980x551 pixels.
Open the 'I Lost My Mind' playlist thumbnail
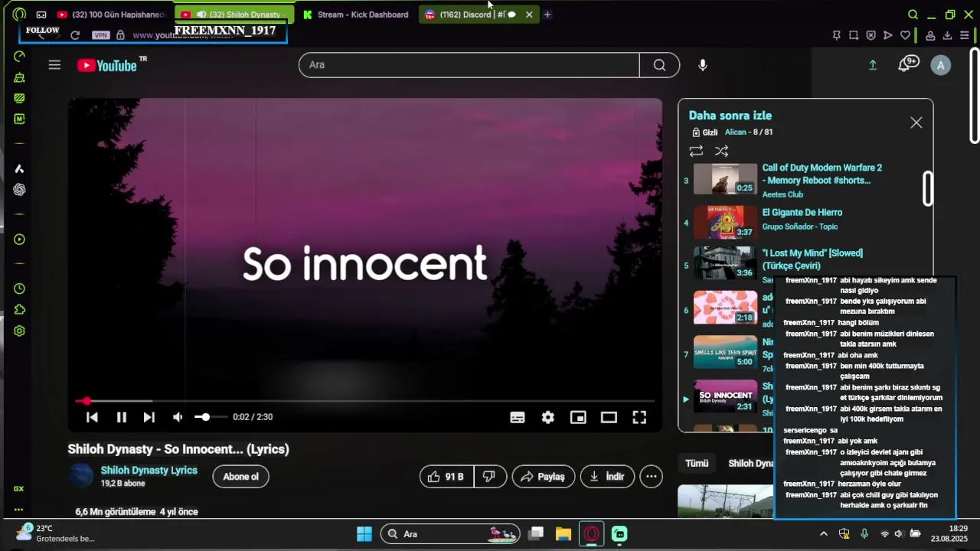[x=725, y=264]
